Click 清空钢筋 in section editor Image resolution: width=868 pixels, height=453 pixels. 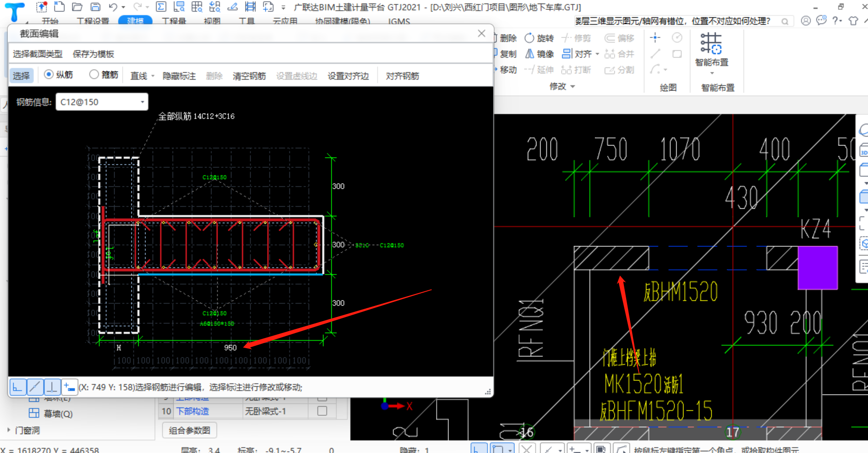tap(249, 76)
